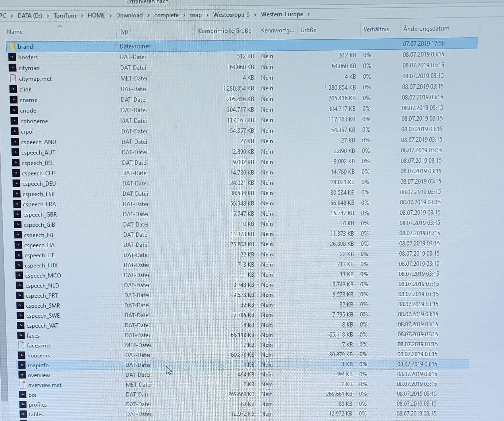
Task: Select the cspeech_GBR file name
Action: click(40, 215)
